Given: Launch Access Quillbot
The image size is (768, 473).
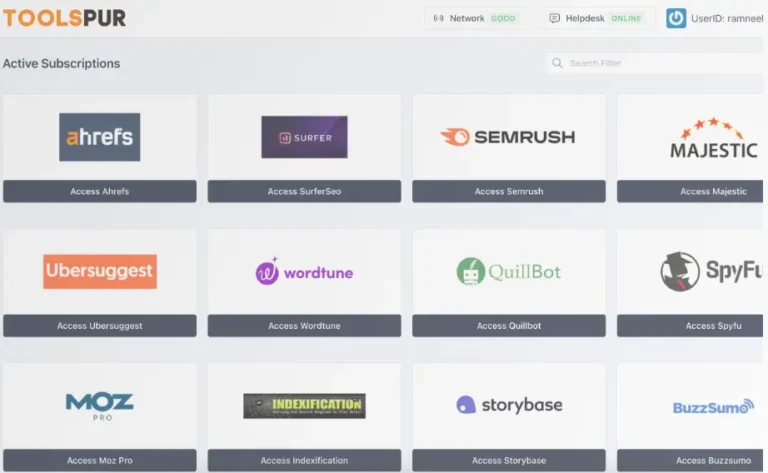Looking at the screenshot, I should 509,326.
